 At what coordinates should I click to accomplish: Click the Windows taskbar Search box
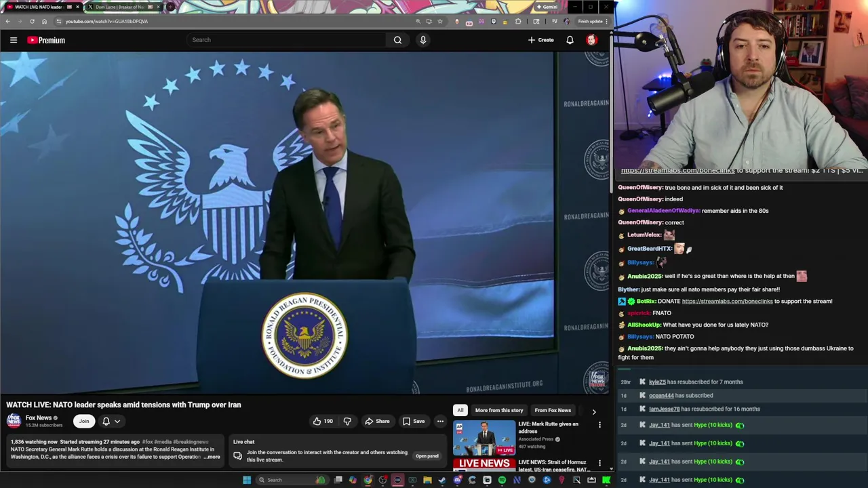coord(292,480)
